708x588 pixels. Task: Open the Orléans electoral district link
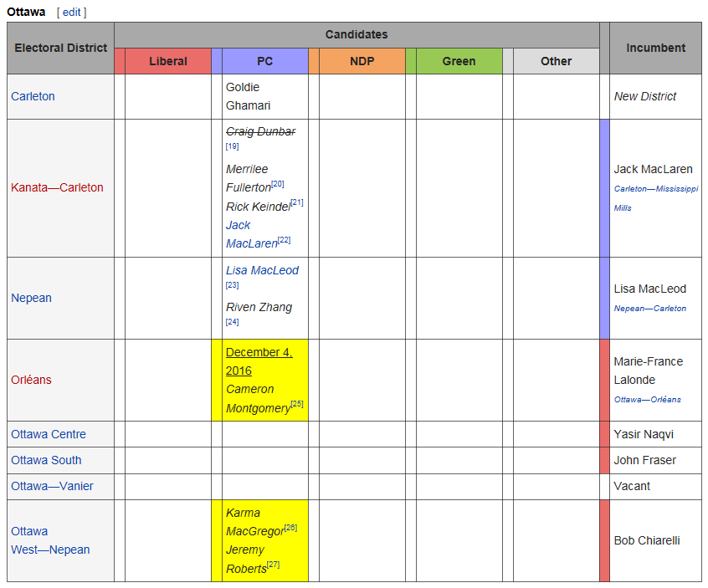[31, 380]
